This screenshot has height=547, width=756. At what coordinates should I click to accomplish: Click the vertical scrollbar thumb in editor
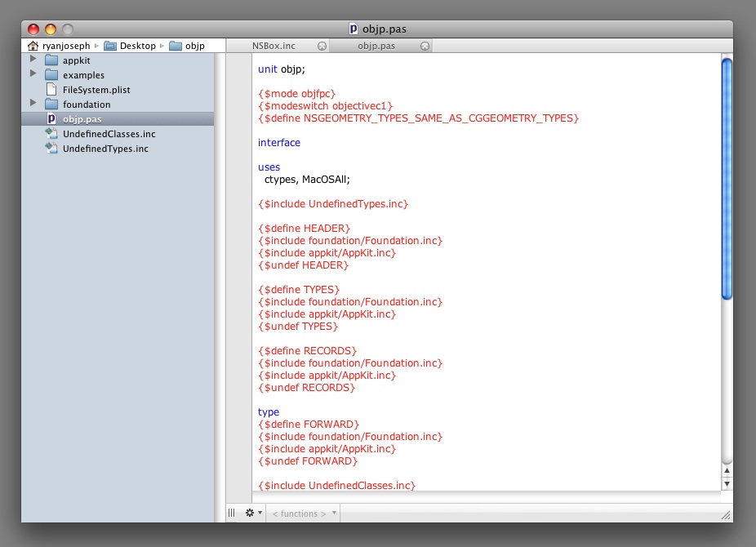[727, 179]
